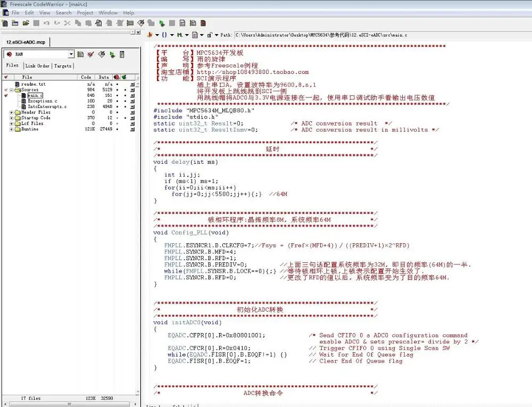This screenshot has width=532, height=407.
Task: Click the Project Inspector icon in project panel
Action: click(122, 54)
